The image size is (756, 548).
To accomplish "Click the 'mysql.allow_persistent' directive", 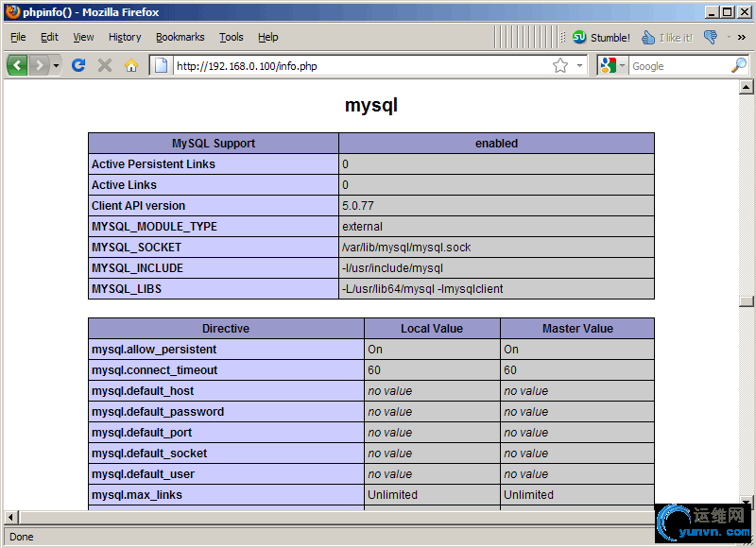I will [154, 350].
